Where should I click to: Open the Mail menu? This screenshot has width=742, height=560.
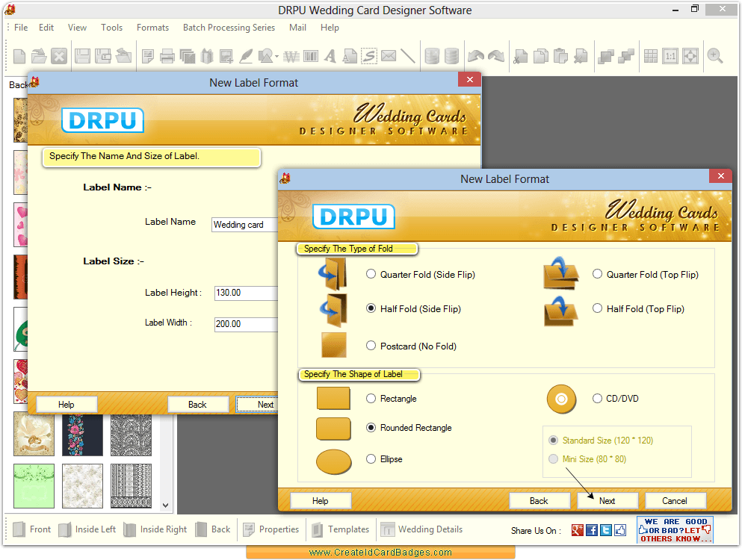coord(297,28)
